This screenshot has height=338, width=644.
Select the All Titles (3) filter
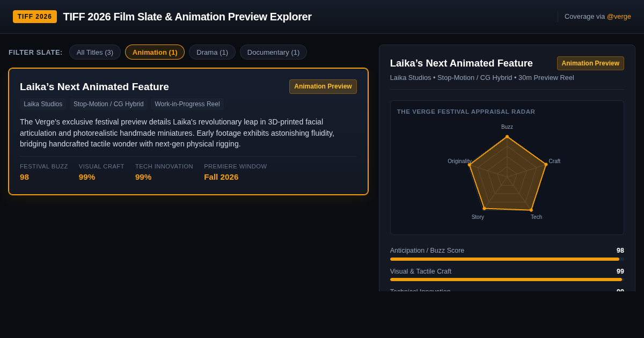tap(95, 52)
